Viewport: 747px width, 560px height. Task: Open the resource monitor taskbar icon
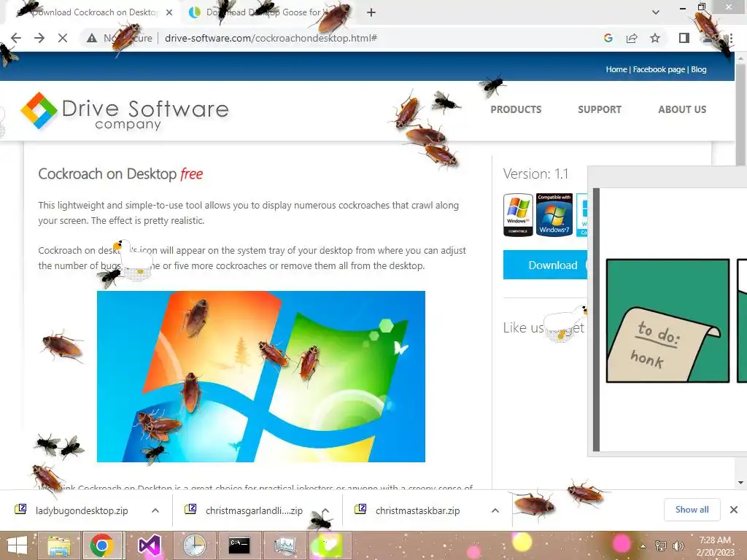pyautogui.click(x=285, y=545)
